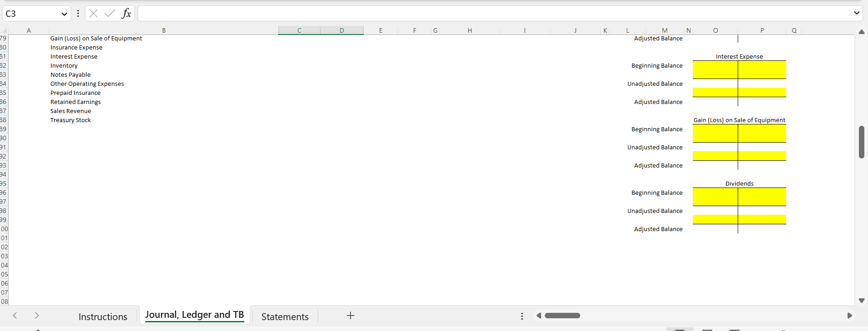The image size is (868, 331).
Task: Select the 'Inventory' cell
Action: pos(64,66)
